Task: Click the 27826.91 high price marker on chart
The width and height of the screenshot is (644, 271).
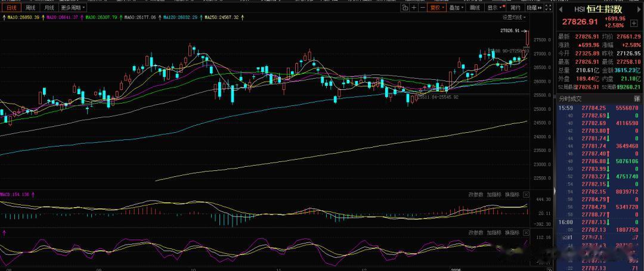Action: pyautogui.click(x=510, y=30)
